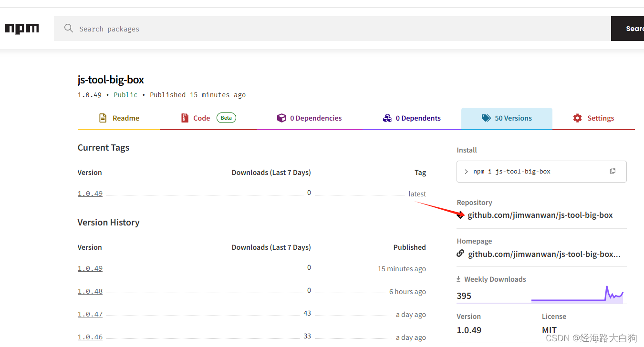
Task: Click the npm i js-tool-big-box command
Action: [512, 172]
